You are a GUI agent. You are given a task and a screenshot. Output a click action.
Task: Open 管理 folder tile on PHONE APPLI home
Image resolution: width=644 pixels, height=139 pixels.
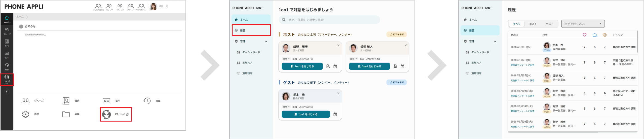pos(71,114)
